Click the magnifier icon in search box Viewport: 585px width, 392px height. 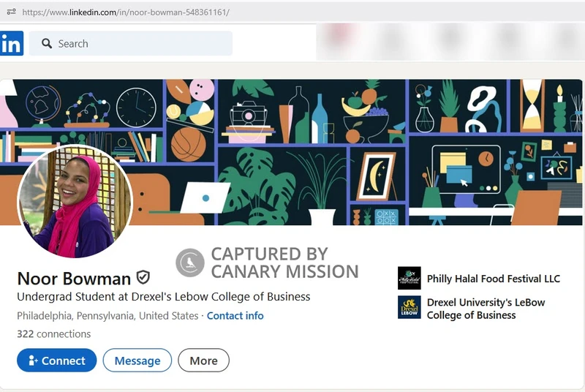(x=47, y=43)
